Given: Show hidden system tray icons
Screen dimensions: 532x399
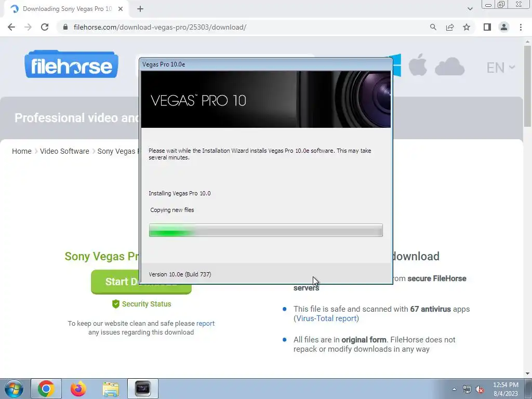Looking at the screenshot, I should pyautogui.click(x=454, y=389).
